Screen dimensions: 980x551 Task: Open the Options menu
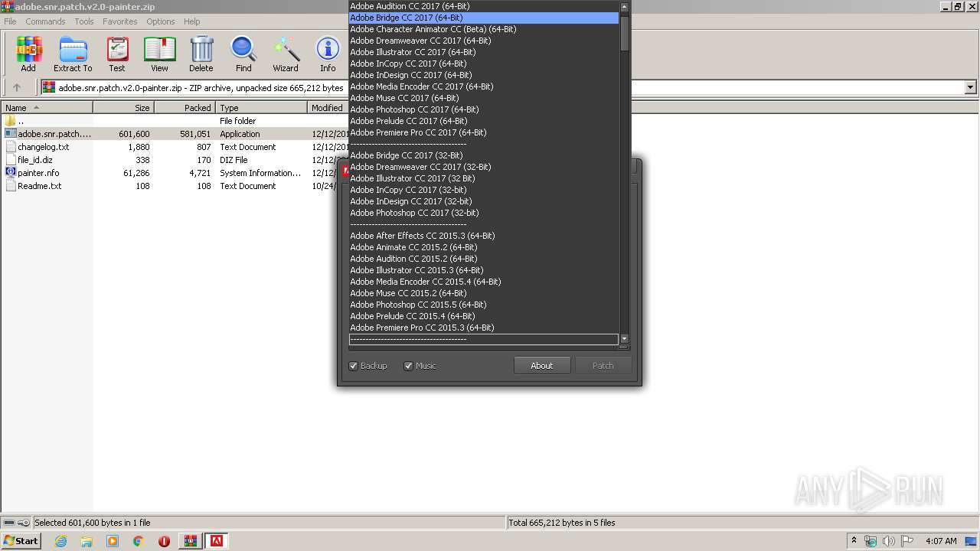pos(161,21)
